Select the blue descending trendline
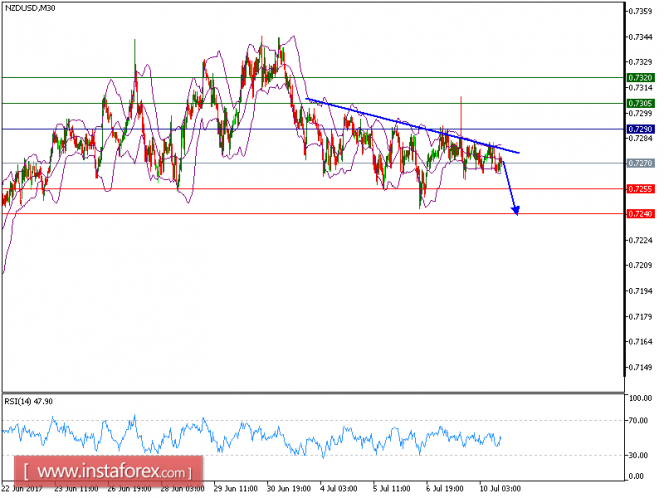Screen dimensions: 664x498 click(410, 124)
